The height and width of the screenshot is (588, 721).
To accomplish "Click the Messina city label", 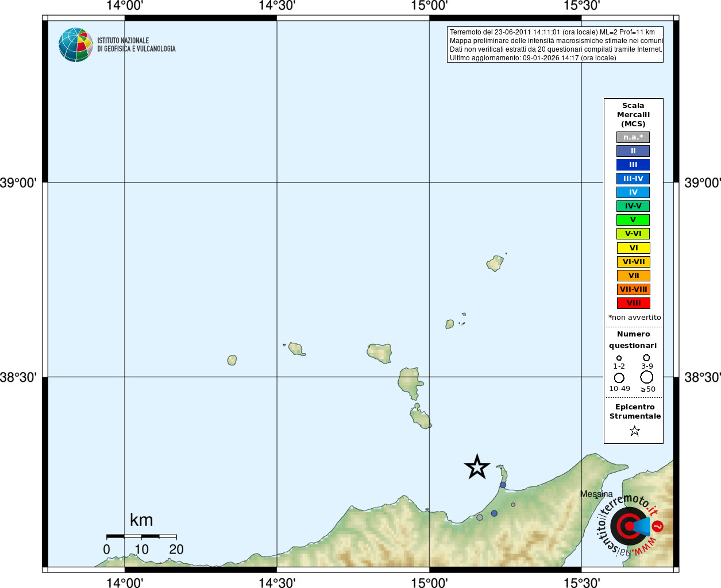I will [596, 494].
